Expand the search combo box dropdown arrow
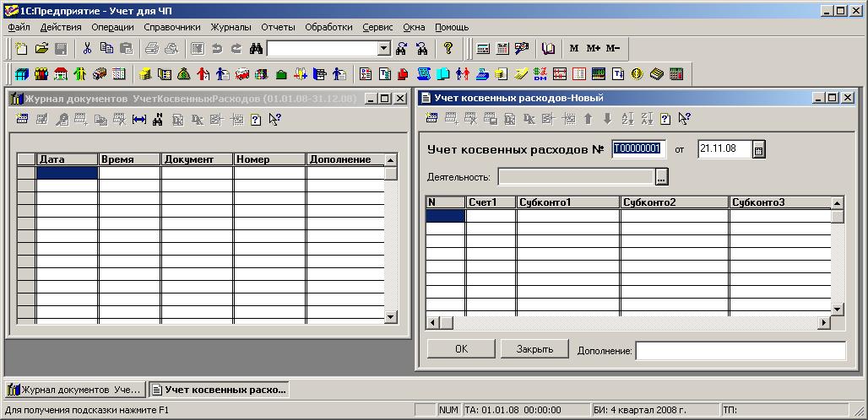Image resolution: width=868 pixels, height=420 pixels. coord(384,49)
